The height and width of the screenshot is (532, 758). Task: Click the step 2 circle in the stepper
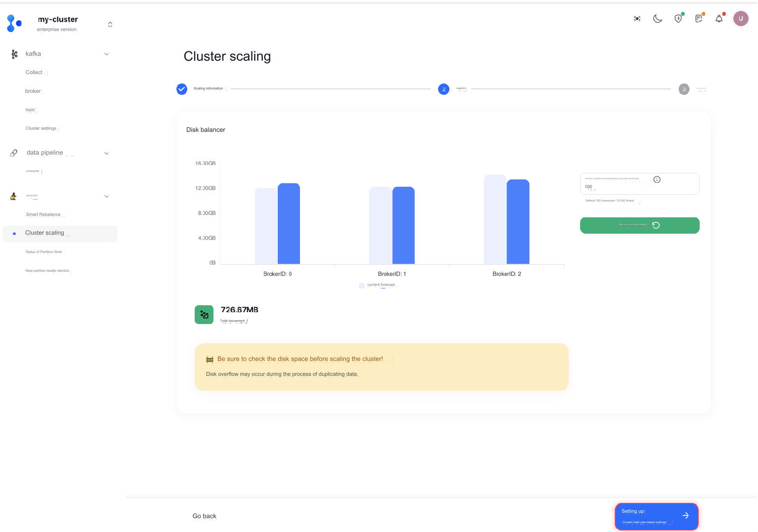point(444,89)
